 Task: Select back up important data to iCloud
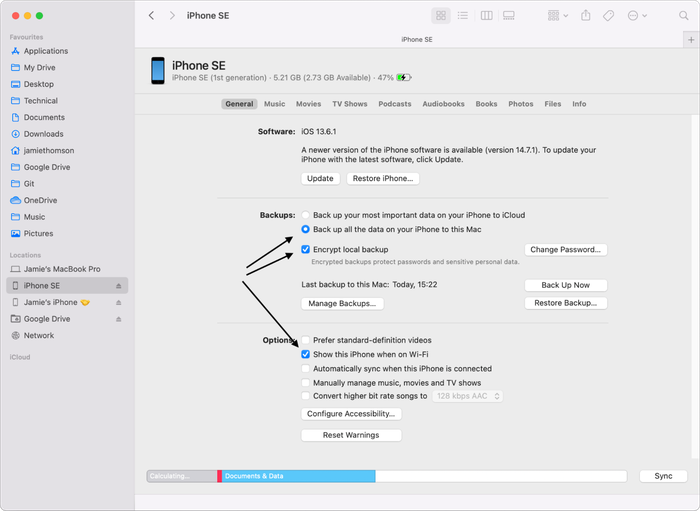(x=306, y=215)
